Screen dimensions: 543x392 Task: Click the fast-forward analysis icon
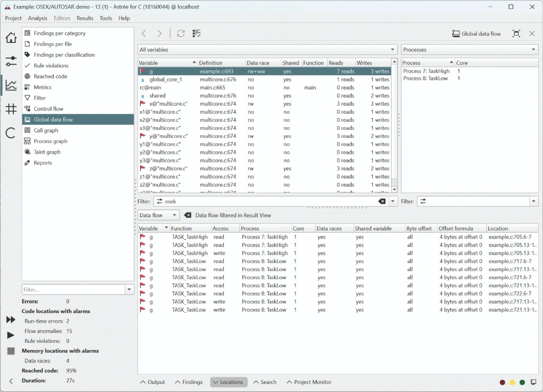(x=11, y=320)
